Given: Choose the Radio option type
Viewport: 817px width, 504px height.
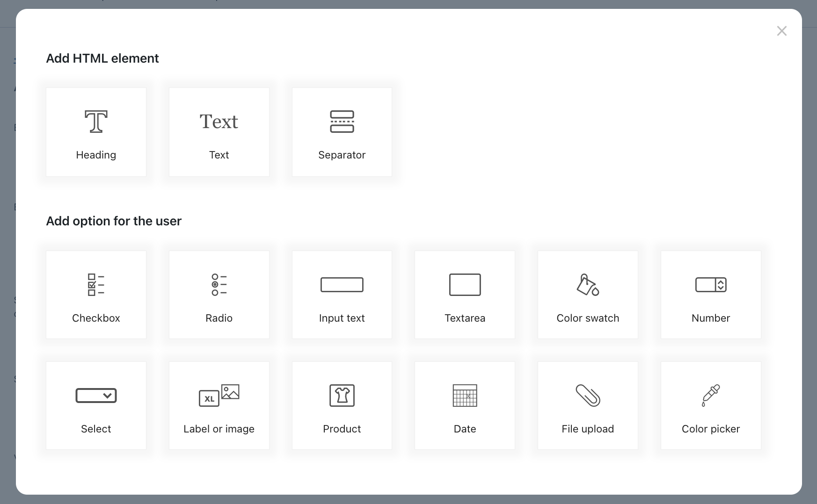Looking at the screenshot, I should tap(219, 295).
